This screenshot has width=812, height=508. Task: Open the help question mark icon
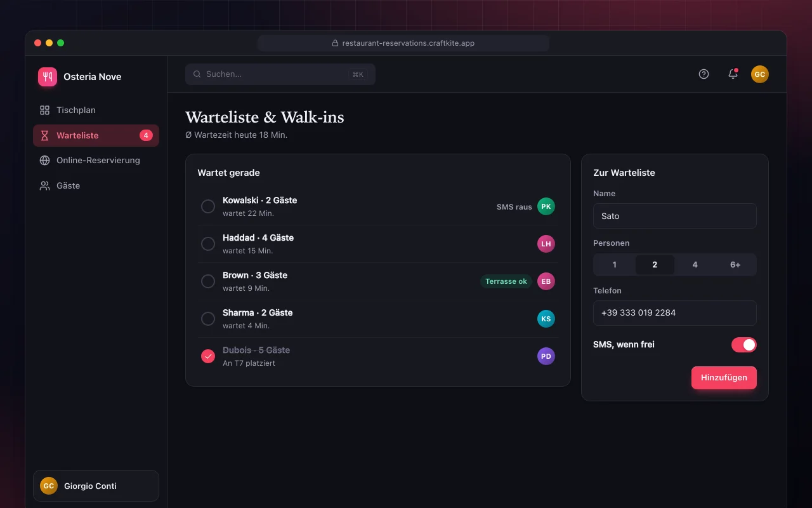pos(704,74)
